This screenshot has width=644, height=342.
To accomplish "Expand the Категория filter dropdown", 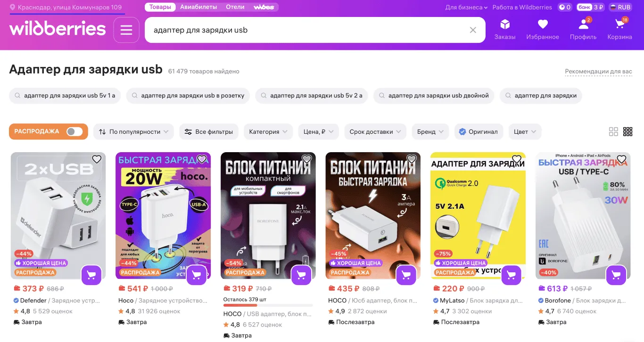I will [x=268, y=132].
